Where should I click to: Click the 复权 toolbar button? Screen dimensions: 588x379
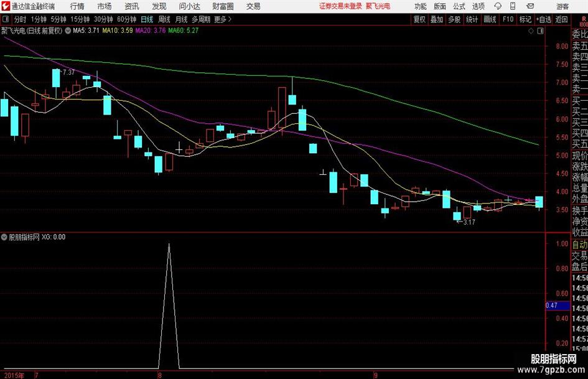(419, 19)
